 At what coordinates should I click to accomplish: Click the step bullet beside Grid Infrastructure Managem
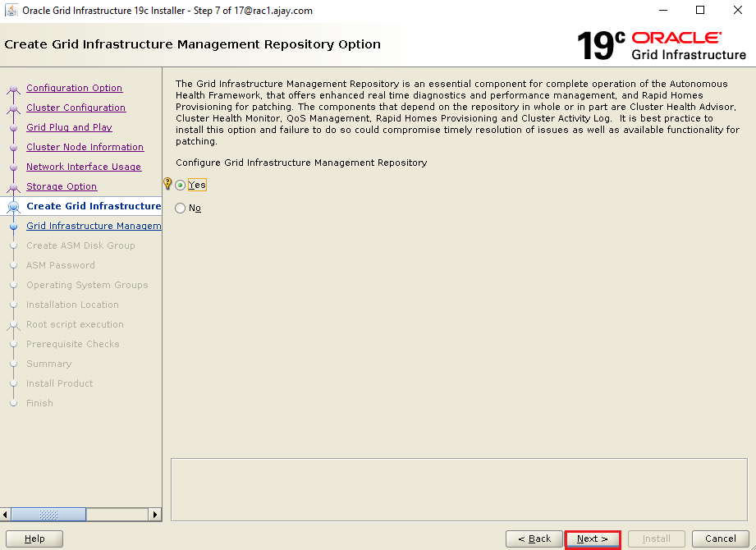(x=13, y=226)
